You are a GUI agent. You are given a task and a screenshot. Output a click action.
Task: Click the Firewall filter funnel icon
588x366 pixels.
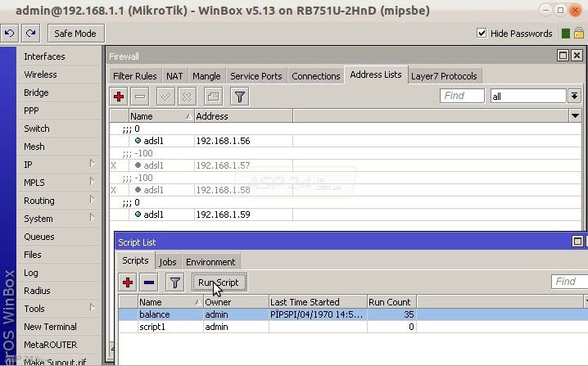pyautogui.click(x=240, y=97)
